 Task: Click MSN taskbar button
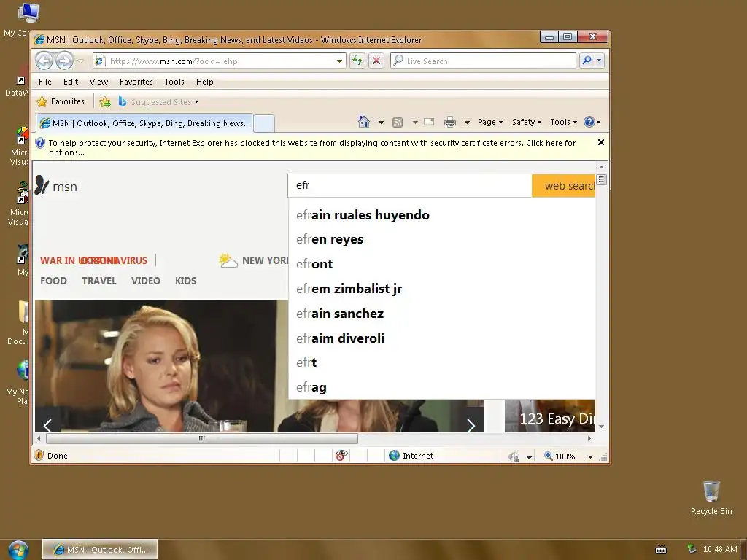point(100,550)
